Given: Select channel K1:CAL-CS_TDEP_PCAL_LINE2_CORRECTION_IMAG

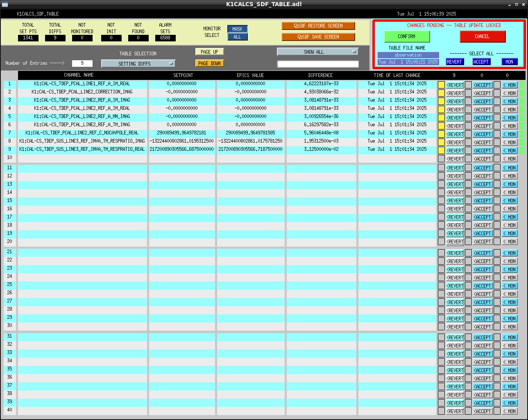Looking at the screenshot, I should pyautogui.click(x=82, y=92).
